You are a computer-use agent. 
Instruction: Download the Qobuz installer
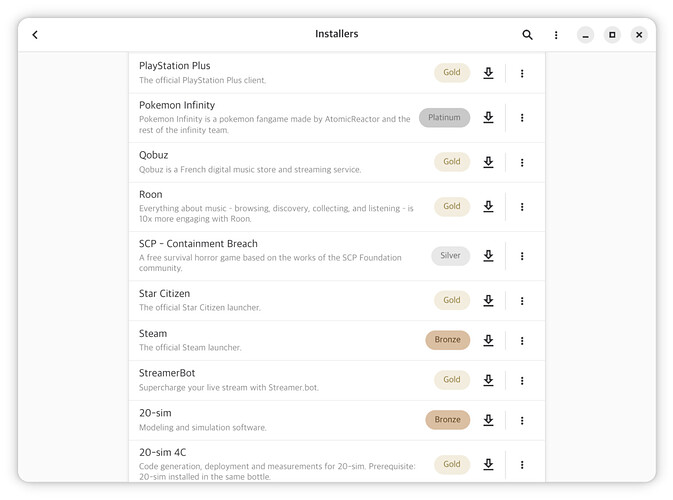[488, 162]
